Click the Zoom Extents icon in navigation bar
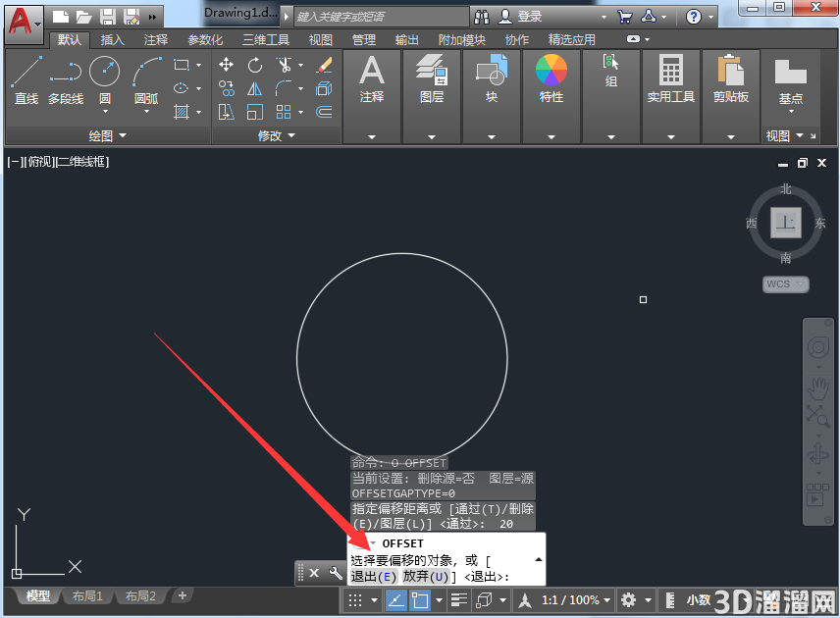Screen dimensions: 840x618 click(818, 416)
